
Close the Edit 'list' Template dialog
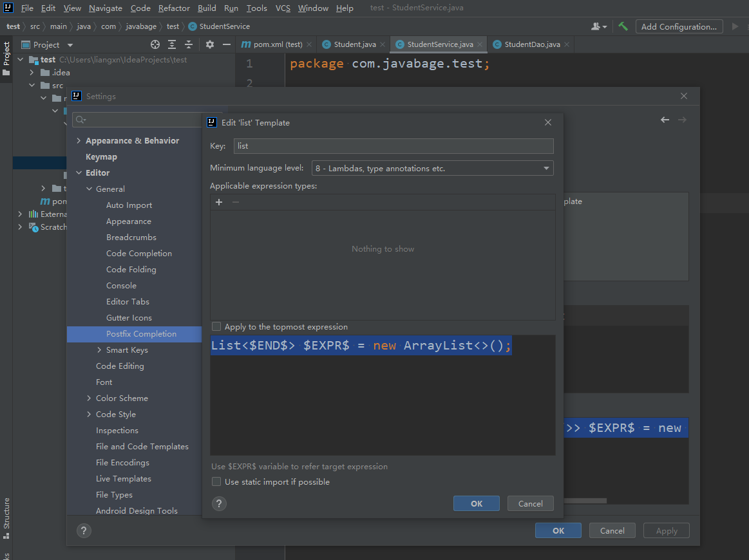tap(548, 123)
